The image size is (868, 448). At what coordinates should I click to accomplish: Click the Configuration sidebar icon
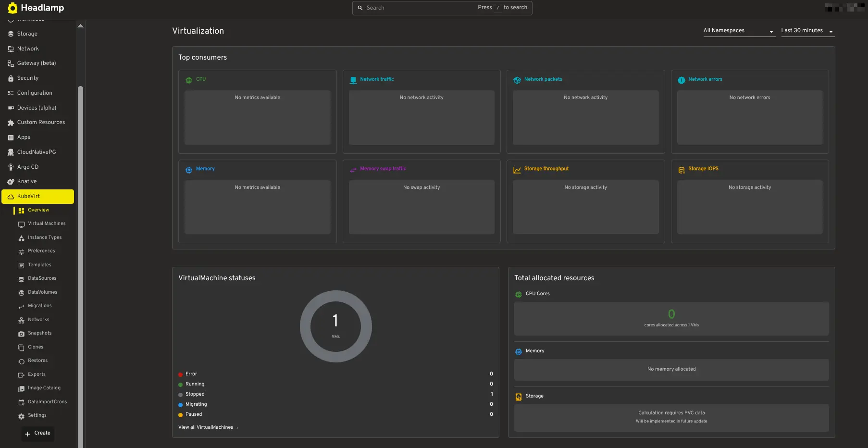(x=11, y=93)
